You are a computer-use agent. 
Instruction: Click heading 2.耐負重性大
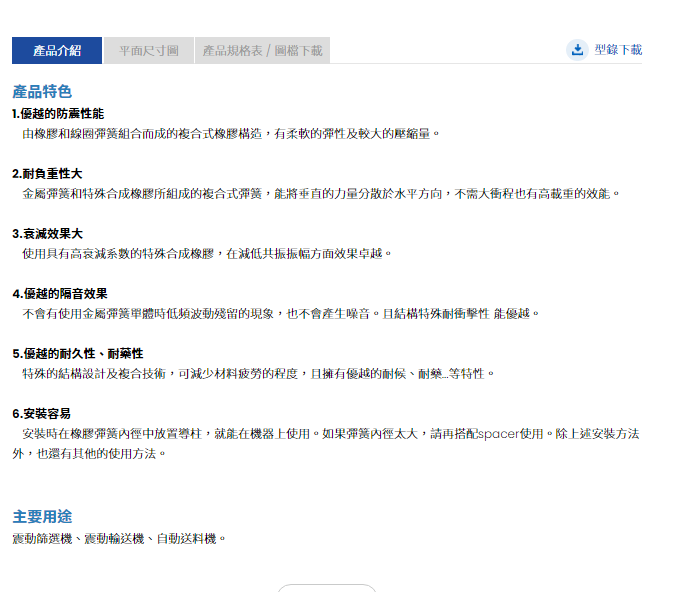click(47, 174)
